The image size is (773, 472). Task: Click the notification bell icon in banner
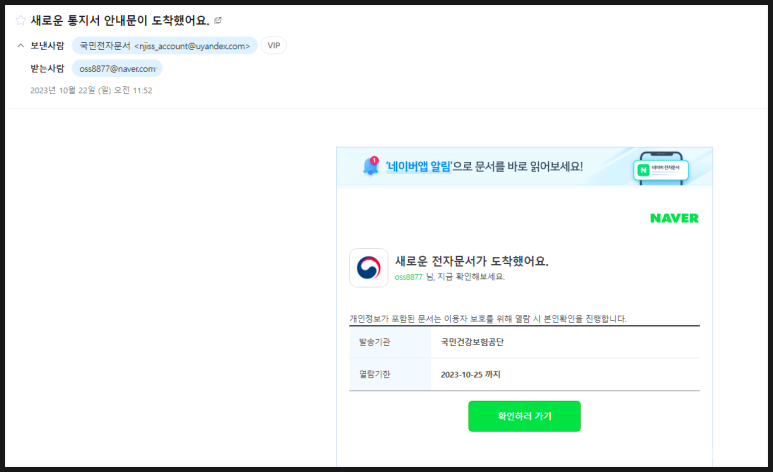pos(371,166)
